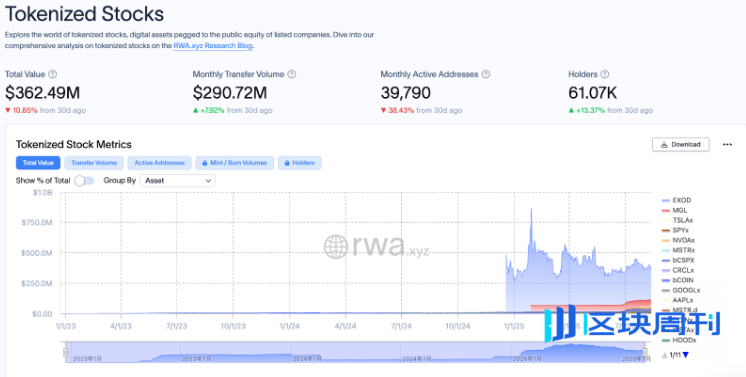The height and width of the screenshot is (377, 746).
Task: Toggle GOOGLx series in legend
Action: [680, 290]
